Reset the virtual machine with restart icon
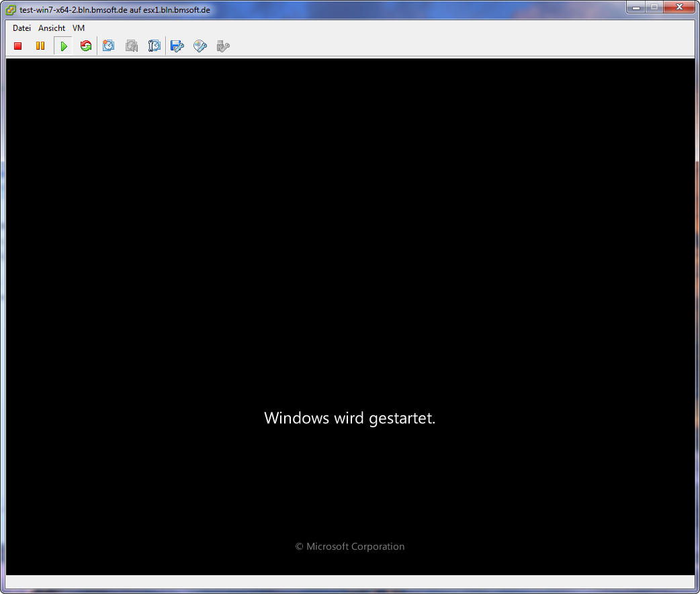 86,46
